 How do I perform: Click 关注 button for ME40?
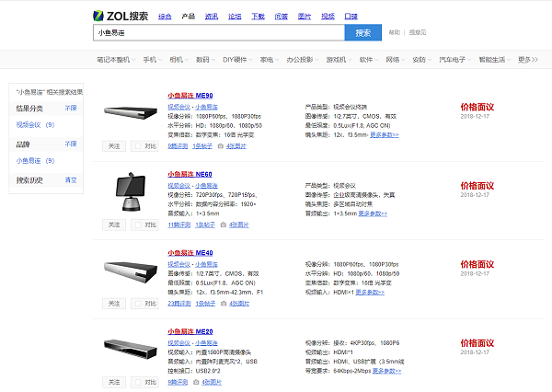coord(114,304)
